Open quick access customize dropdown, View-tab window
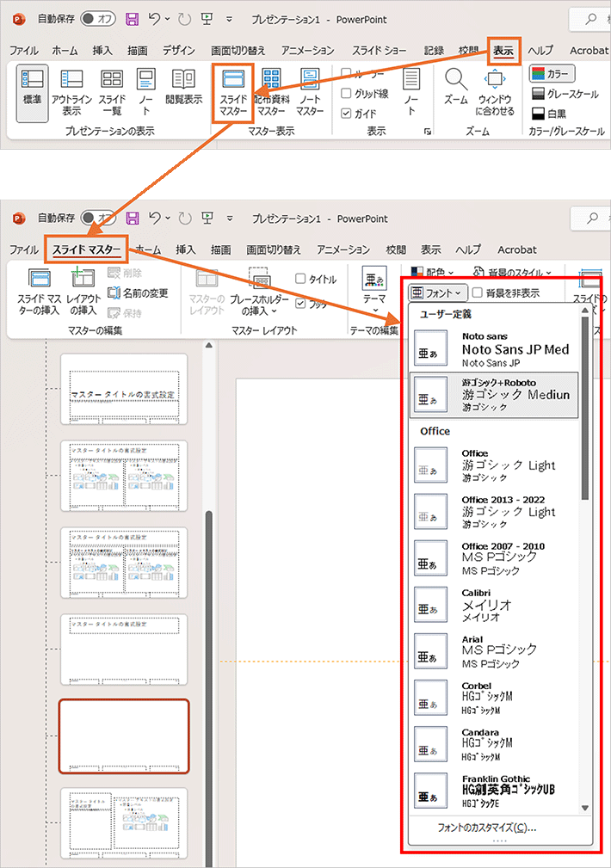This screenshot has width=611, height=868. pos(229,20)
